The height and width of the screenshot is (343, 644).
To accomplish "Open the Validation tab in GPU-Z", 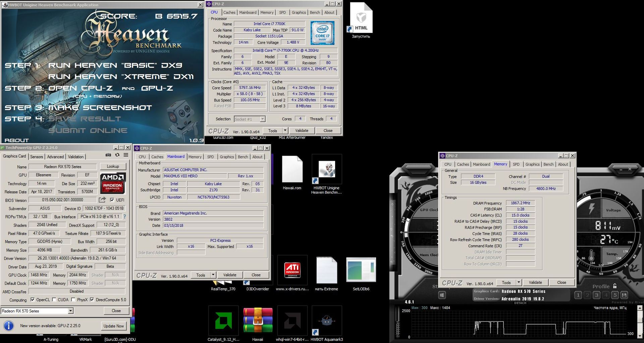I will pyautogui.click(x=76, y=157).
